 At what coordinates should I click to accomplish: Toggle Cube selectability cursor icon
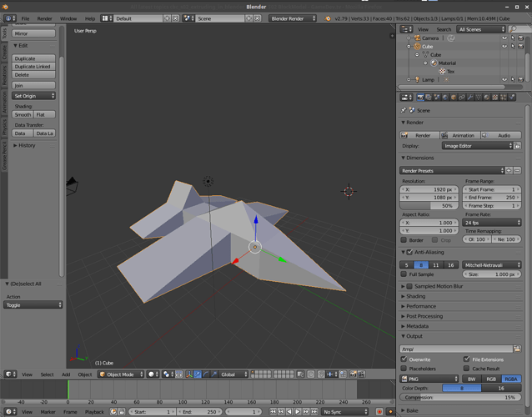[513, 46]
